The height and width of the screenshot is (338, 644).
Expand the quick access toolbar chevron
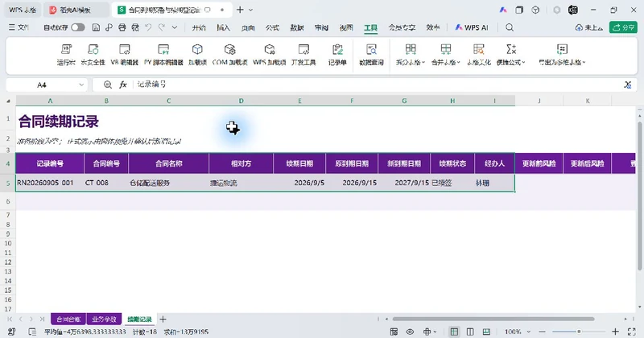(175, 27)
